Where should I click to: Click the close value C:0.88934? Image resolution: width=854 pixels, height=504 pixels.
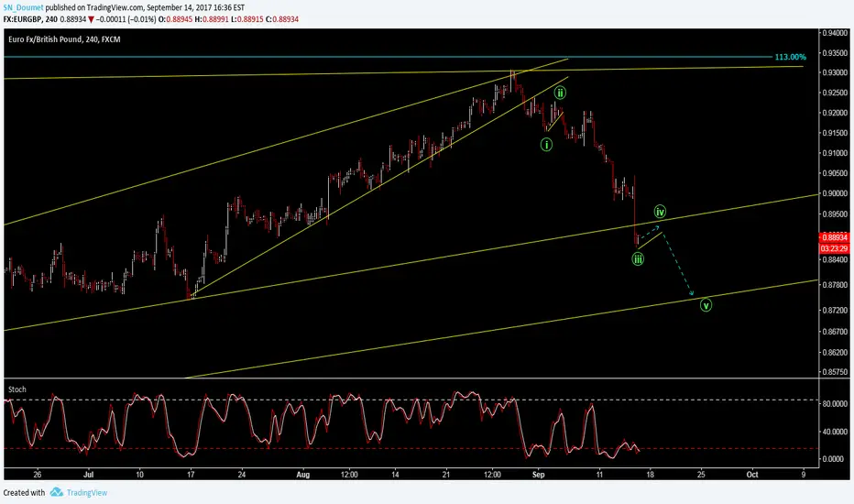(282, 19)
